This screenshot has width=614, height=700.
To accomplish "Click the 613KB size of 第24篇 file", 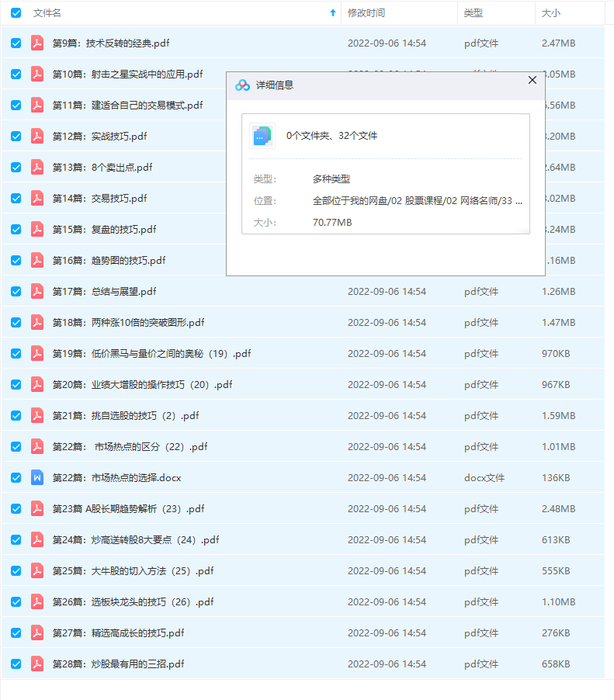I will [556, 539].
